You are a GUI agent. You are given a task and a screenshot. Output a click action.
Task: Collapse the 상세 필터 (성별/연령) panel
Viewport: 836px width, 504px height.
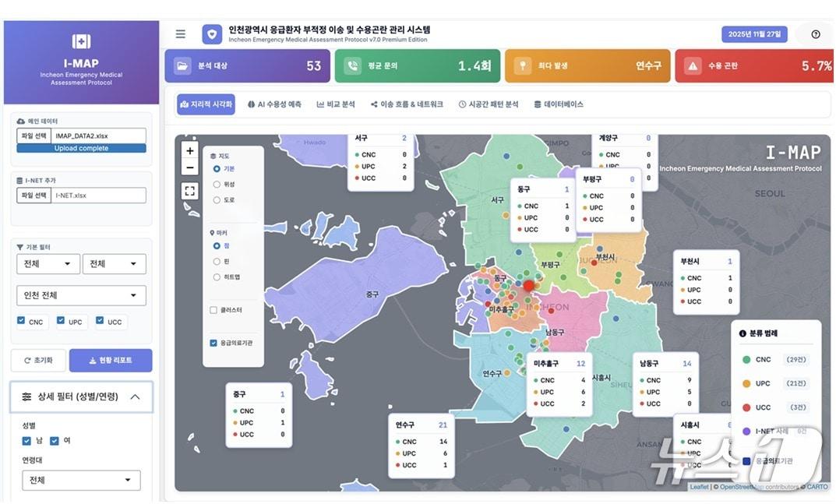136,397
